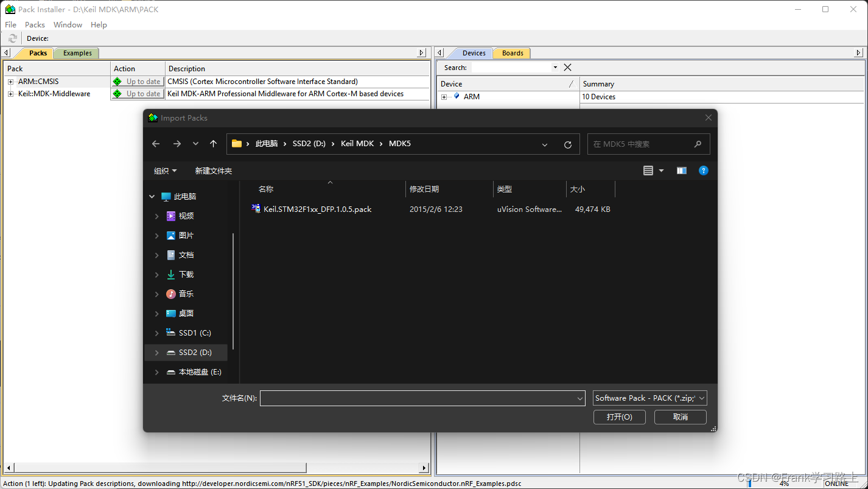This screenshot has width=868, height=489.
Task: Go back in the Import Packs dialog
Action: [x=156, y=144]
